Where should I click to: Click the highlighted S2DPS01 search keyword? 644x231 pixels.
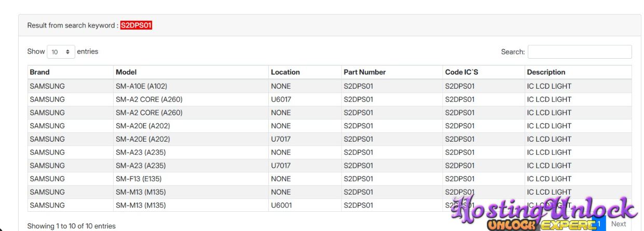pyautogui.click(x=136, y=25)
